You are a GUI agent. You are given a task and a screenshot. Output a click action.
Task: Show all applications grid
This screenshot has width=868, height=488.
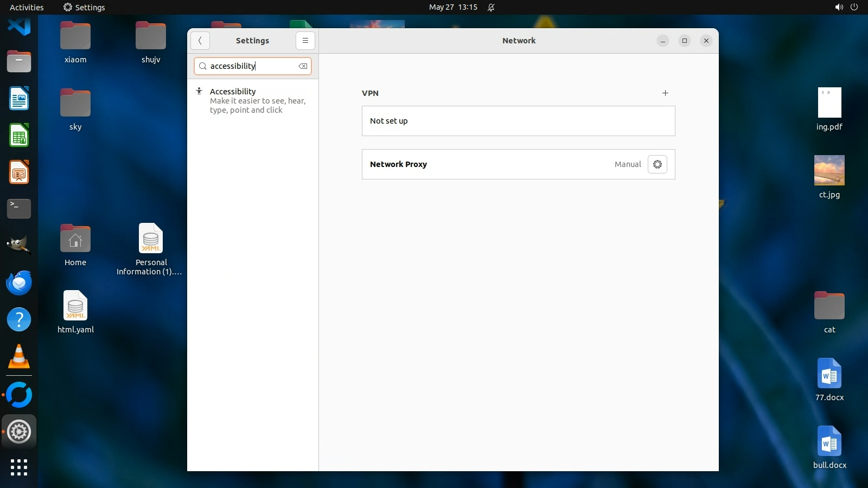19,467
